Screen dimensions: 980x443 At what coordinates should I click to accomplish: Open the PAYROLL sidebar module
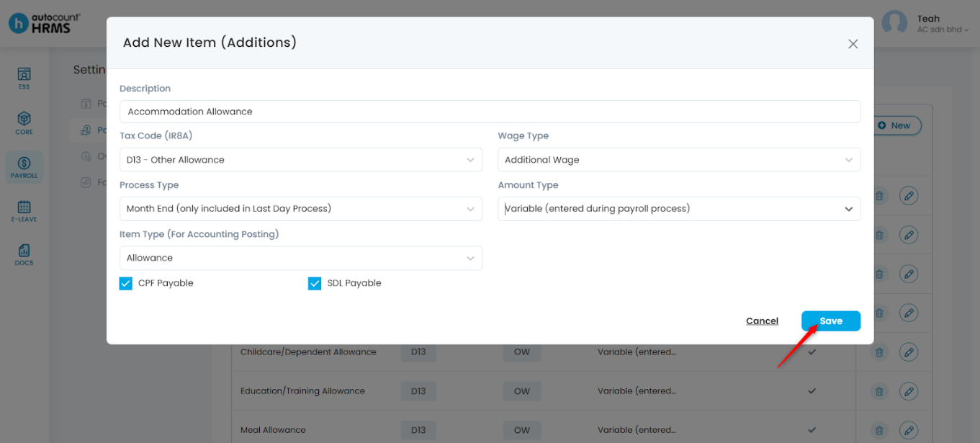[24, 167]
